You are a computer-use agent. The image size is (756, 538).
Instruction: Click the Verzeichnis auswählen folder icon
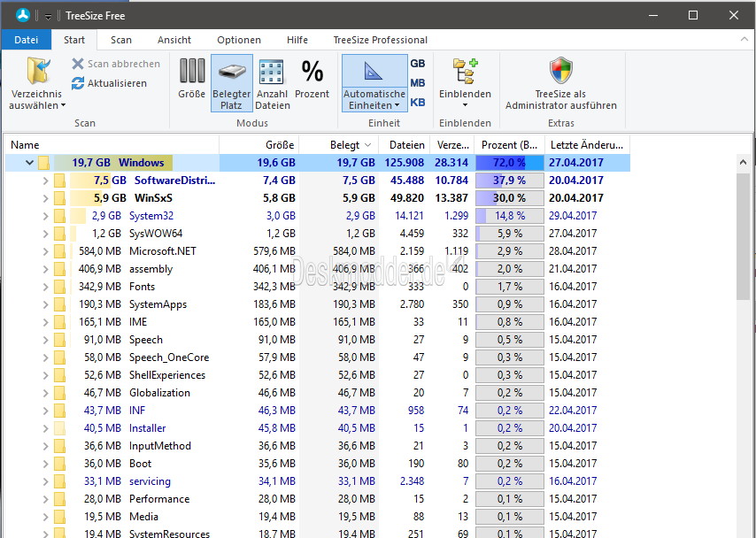click(x=37, y=72)
